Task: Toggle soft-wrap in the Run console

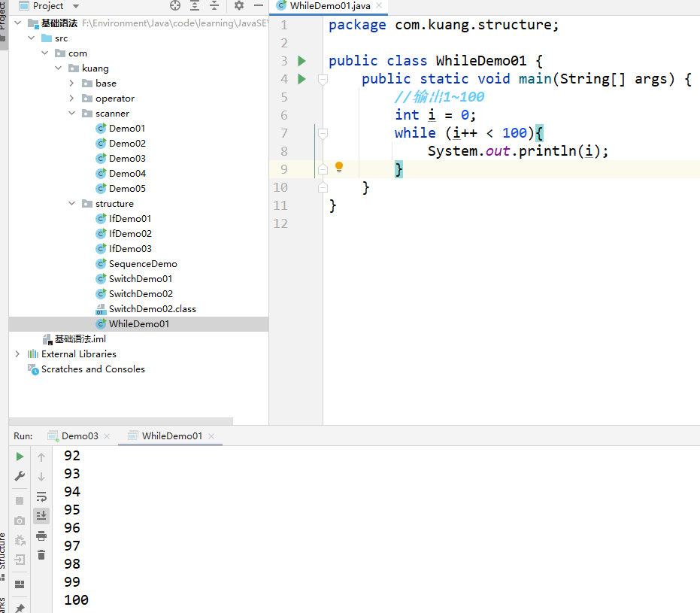Action: point(41,496)
